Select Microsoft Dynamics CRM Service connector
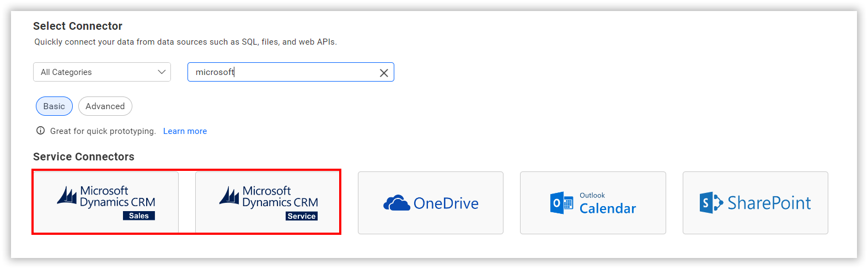Image resolution: width=868 pixels, height=269 pixels. [x=268, y=203]
